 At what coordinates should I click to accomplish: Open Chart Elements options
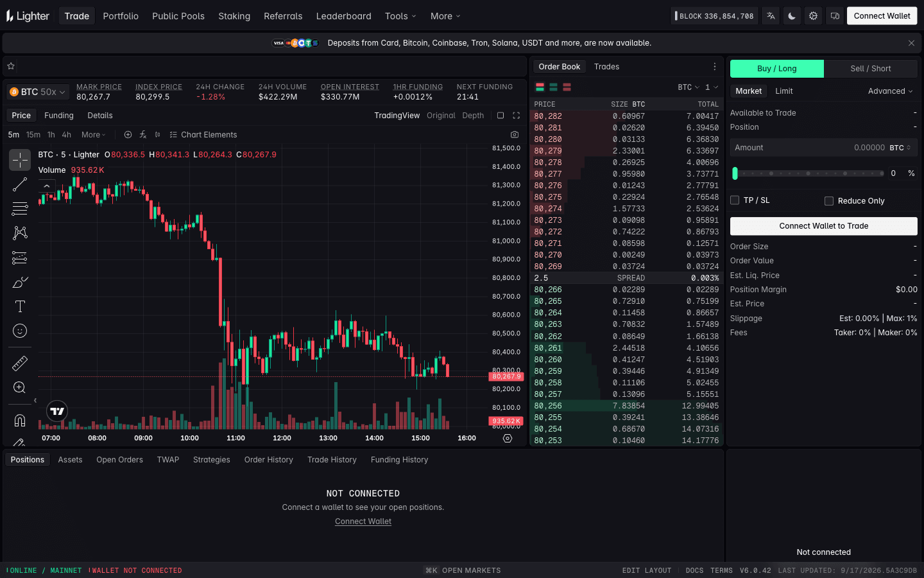(x=203, y=135)
